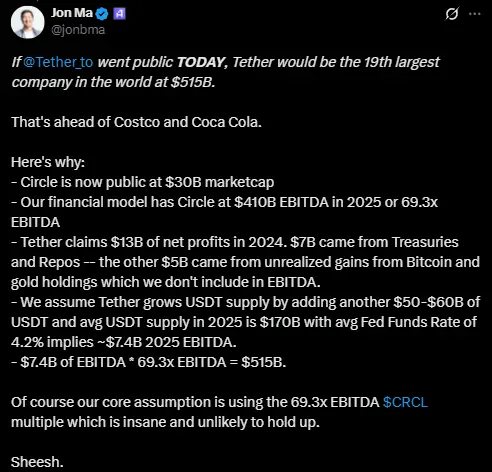Click the USDT supply growth assumption bullet

pos(245,322)
